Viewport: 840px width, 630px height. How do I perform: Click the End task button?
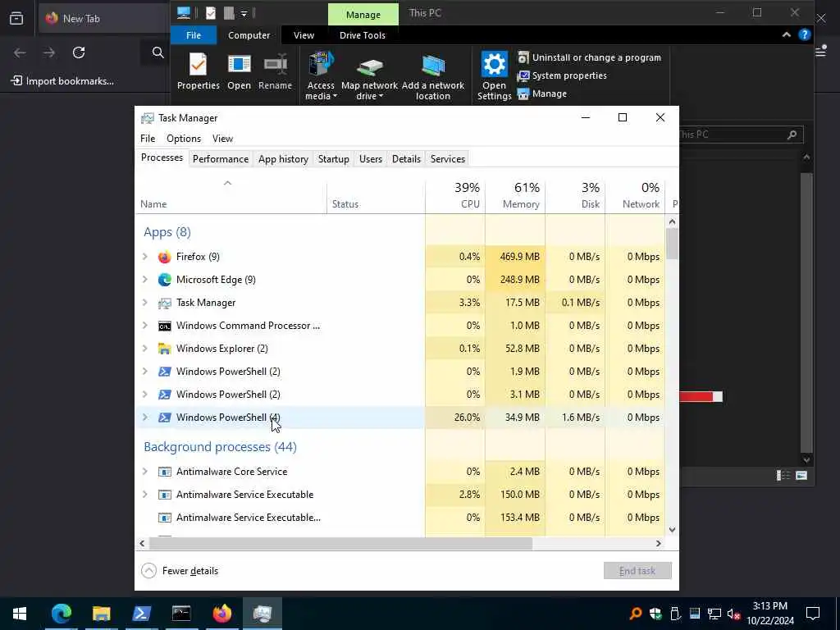click(637, 571)
